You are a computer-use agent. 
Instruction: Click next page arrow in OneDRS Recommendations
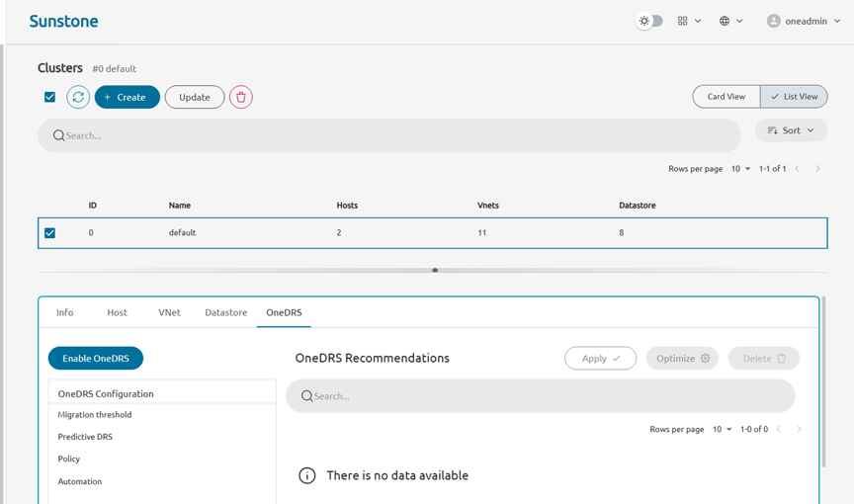tap(799, 430)
